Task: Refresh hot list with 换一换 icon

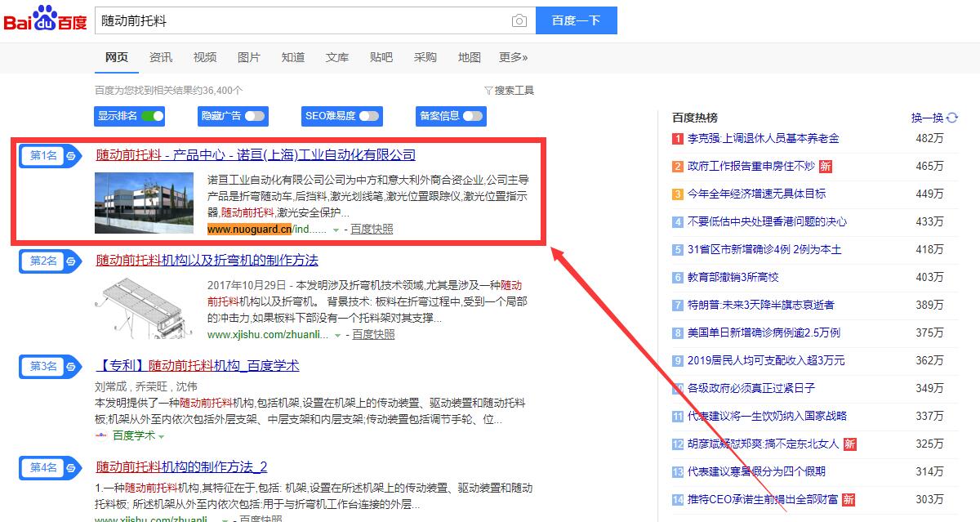Action: (952, 118)
